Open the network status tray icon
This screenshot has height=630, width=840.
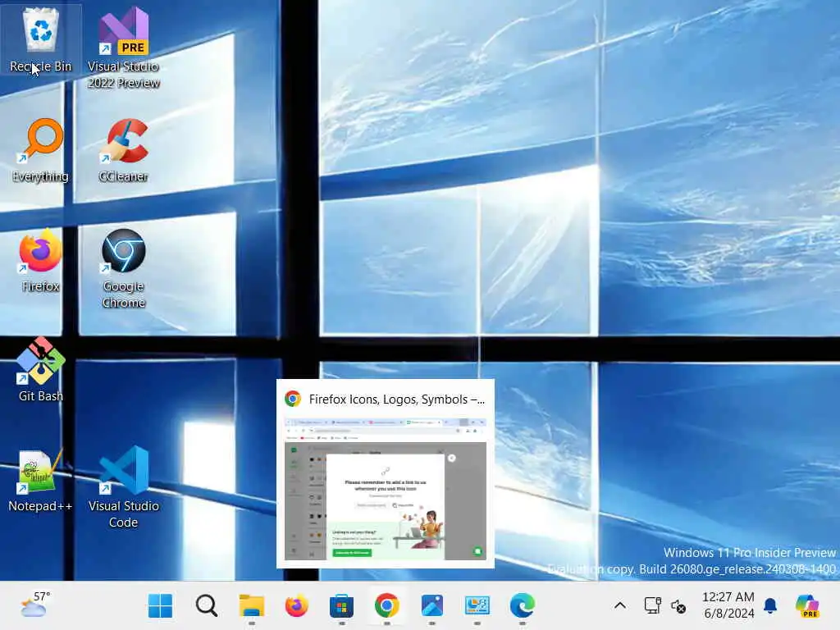(652, 605)
